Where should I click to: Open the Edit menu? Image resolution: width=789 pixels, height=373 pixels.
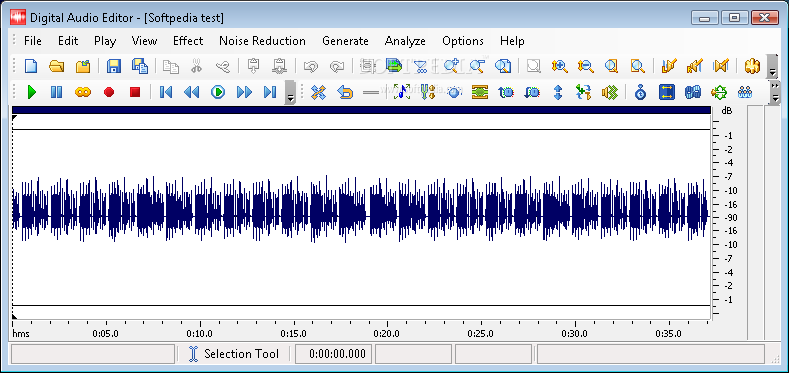point(68,41)
